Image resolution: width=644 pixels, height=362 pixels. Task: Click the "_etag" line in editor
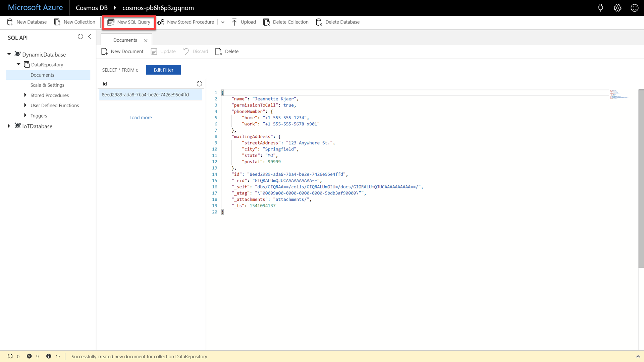tap(299, 193)
